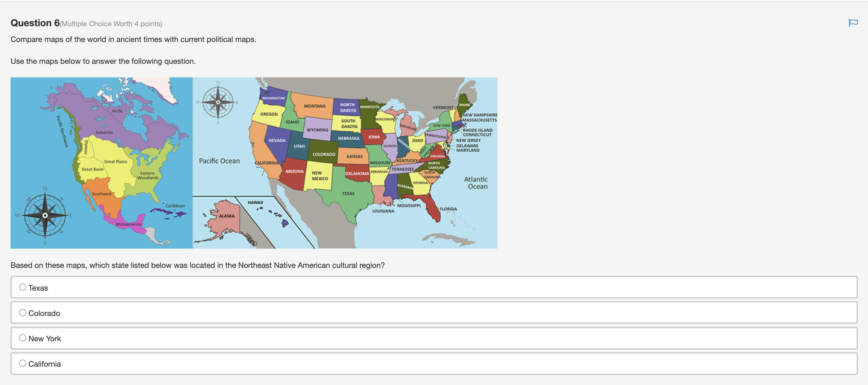Click the Montana state on map
The width and height of the screenshot is (868, 385).
coord(314,106)
